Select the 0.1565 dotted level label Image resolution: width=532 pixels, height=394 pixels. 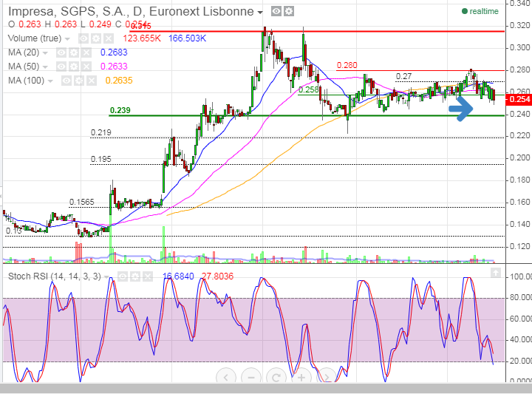pos(82,203)
